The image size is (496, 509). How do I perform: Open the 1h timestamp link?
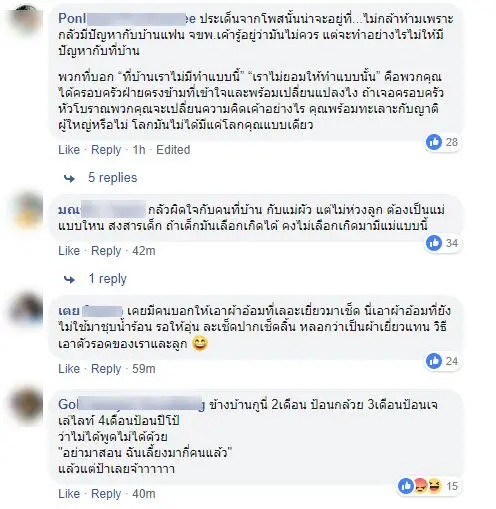139,150
